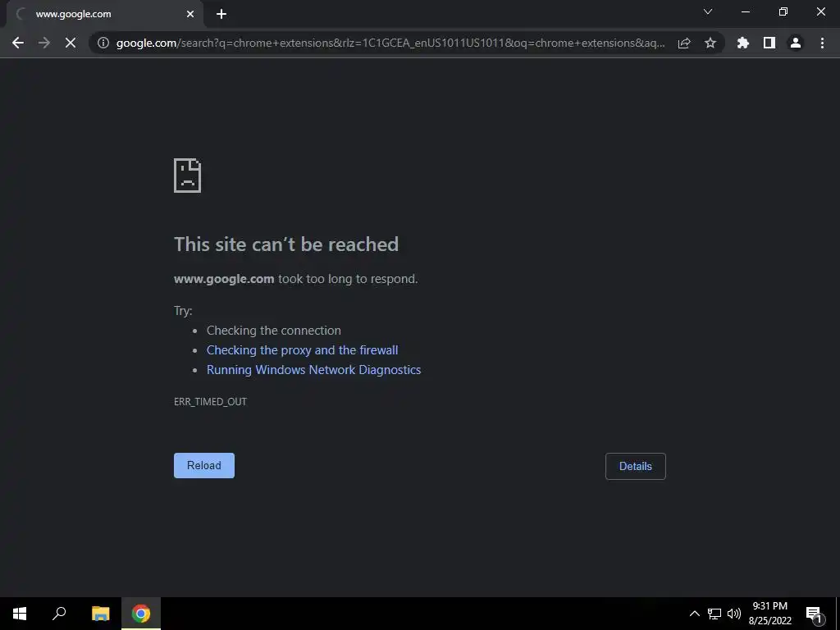View site information icon in address bar
This screenshot has width=840, height=630.
pyautogui.click(x=103, y=43)
